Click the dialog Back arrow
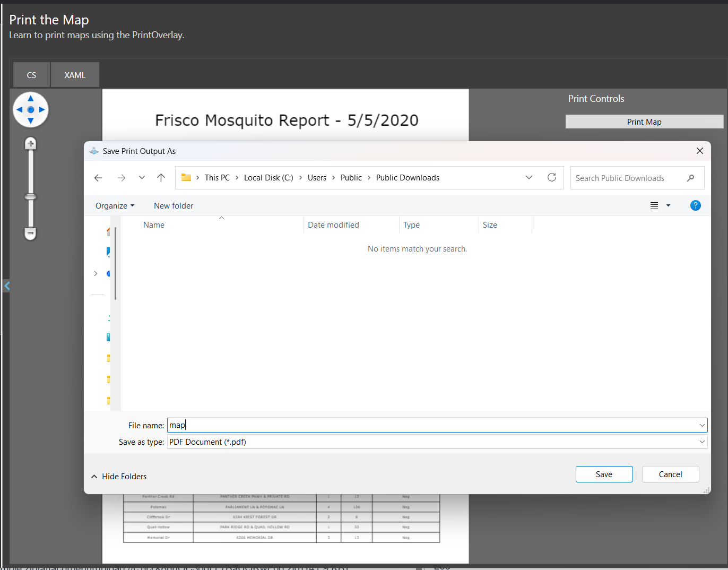Screen dimensions: 728x570 [x=98, y=178]
